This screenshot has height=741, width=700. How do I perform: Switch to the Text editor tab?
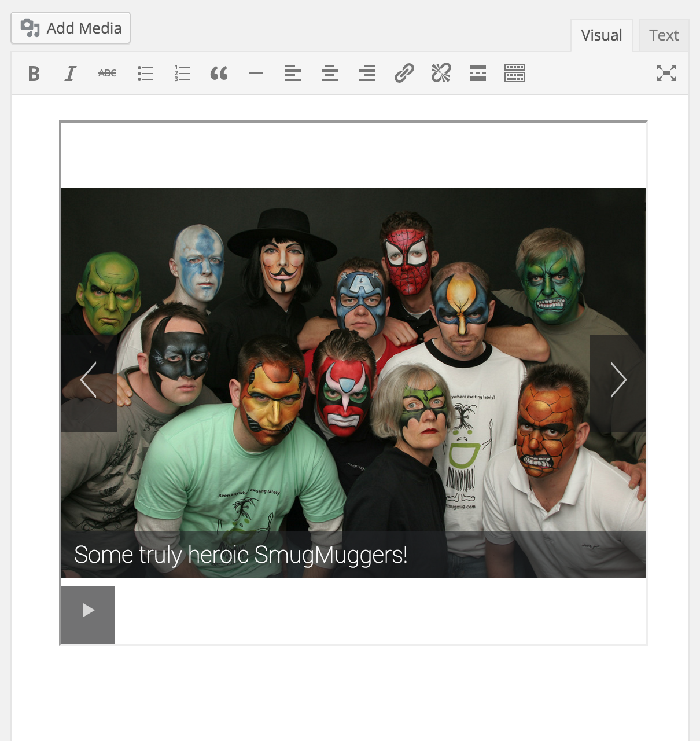pyautogui.click(x=664, y=35)
